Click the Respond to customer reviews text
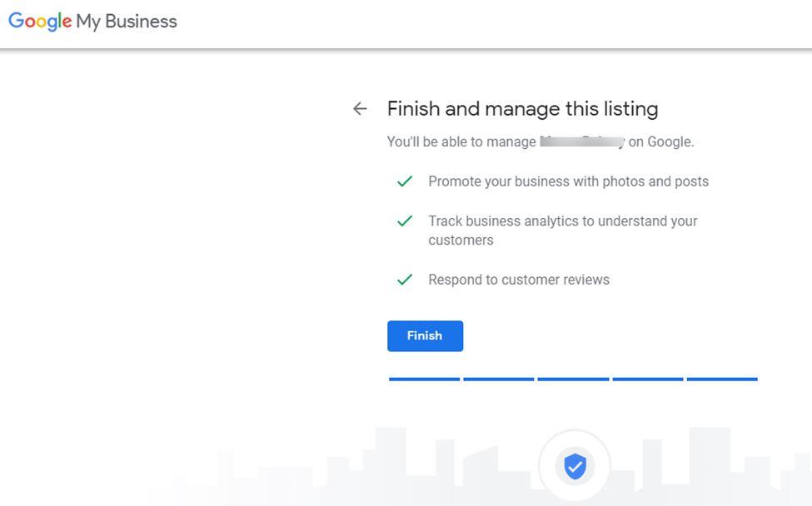The height and width of the screenshot is (506, 812). (x=519, y=280)
